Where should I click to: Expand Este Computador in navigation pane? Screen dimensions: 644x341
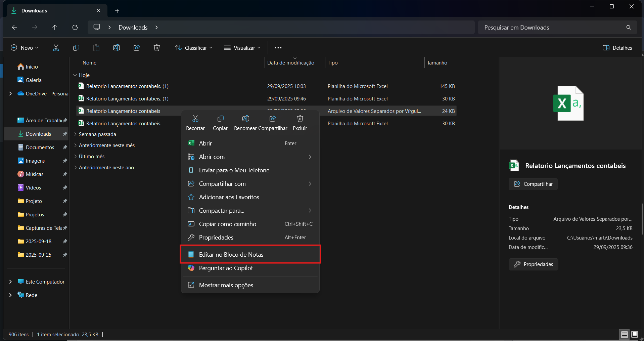[x=10, y=282]
